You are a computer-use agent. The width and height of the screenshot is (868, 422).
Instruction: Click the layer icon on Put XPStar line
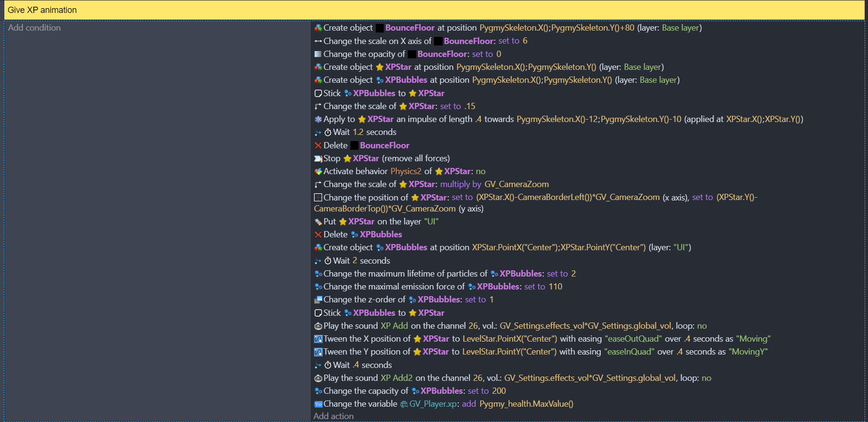tap(318, 222)
